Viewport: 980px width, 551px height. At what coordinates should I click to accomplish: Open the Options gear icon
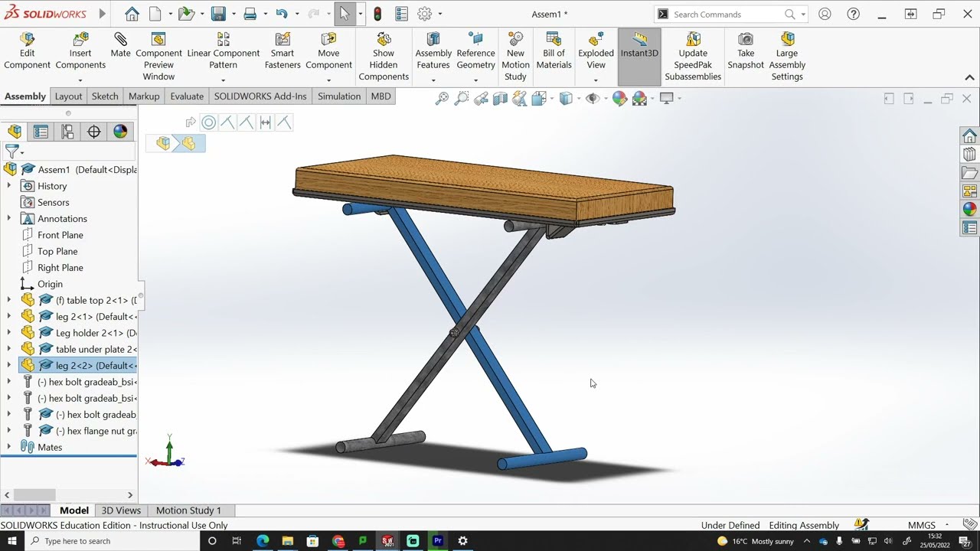[425, 14]
